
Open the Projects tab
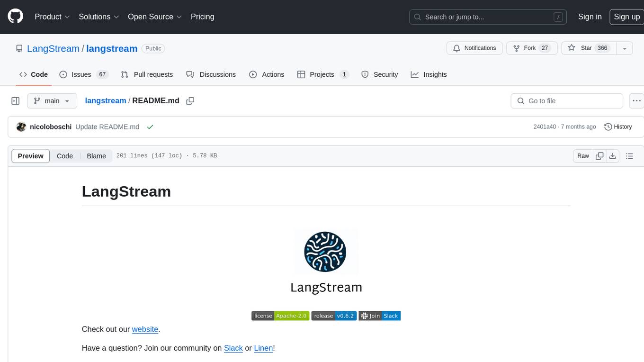(323, 74)
